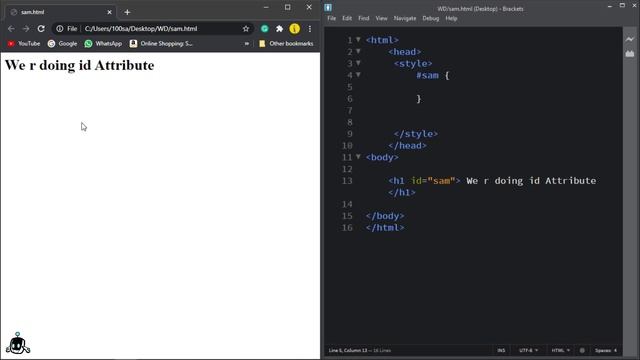Collapse the body tag fold arrow on line 11

coord(358,157)
